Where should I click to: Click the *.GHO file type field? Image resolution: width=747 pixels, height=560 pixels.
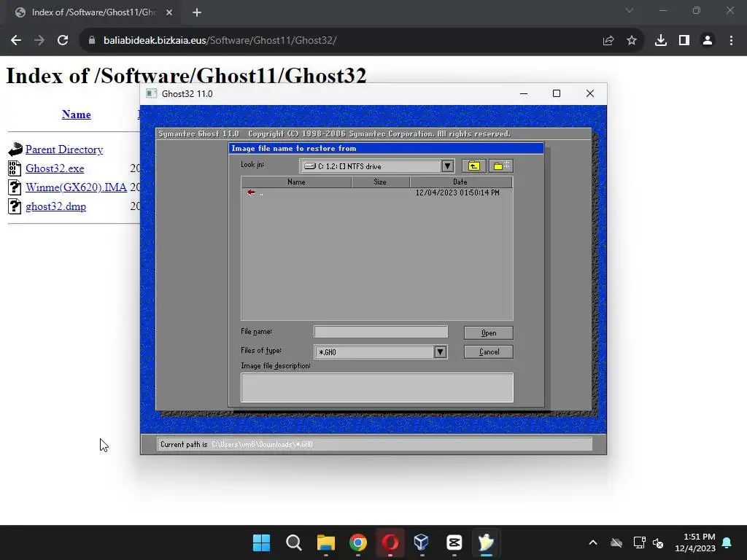[x=374, y=352]
